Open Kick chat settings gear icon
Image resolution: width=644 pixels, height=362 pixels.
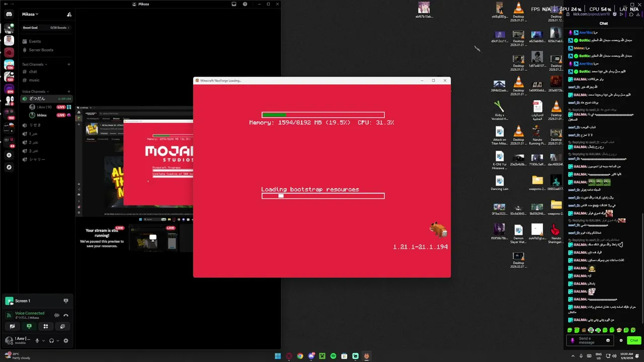(x=621, y=340)
